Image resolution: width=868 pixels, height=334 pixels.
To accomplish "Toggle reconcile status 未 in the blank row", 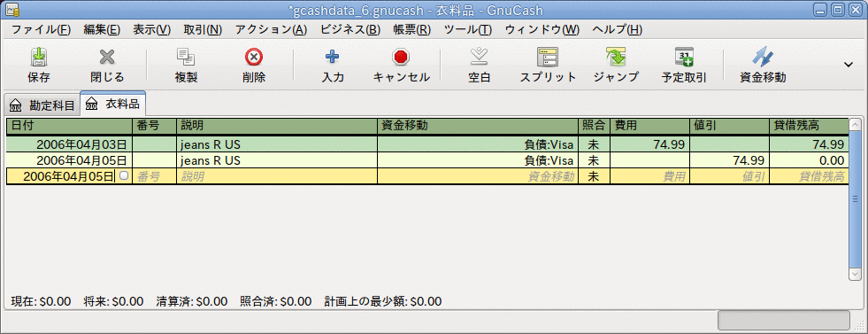I will (594, 176).
